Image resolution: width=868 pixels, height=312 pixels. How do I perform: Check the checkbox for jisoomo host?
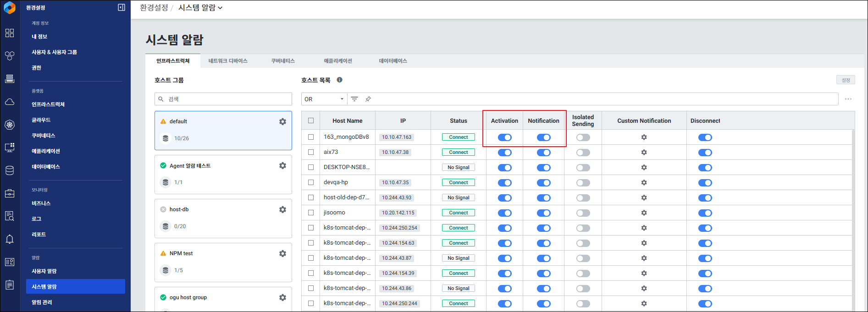[311, 213]
